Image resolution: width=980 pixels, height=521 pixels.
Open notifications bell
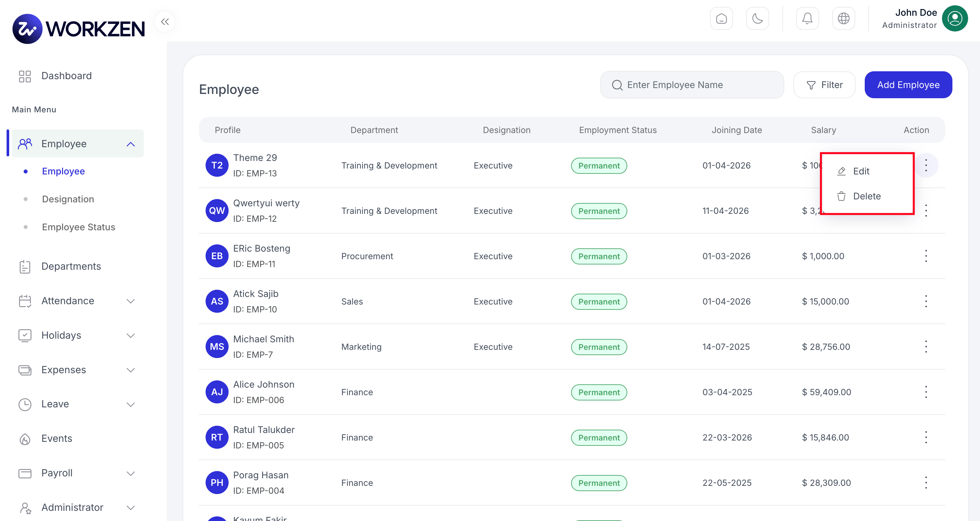tap(807, 19)
